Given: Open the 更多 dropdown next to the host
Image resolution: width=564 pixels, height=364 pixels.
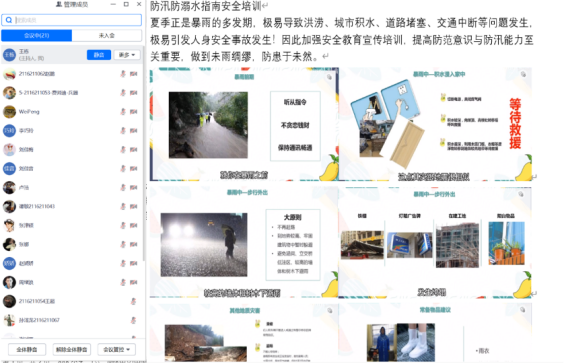Looking at the screenshot, I should [x=127, y=55].
